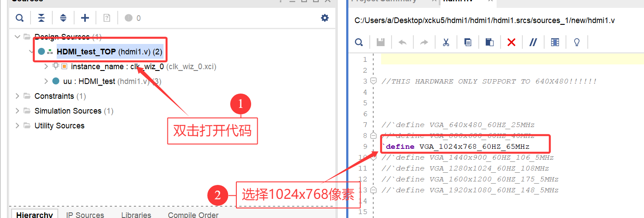This screenshot has width=644, height=218.
Task: Select the Design Sources (1) row
Action: pyautogui.click(x=68, y=37)
